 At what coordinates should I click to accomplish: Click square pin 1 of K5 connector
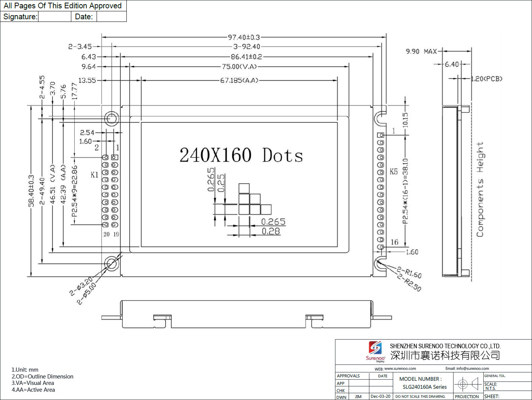(x=381, y=135)
